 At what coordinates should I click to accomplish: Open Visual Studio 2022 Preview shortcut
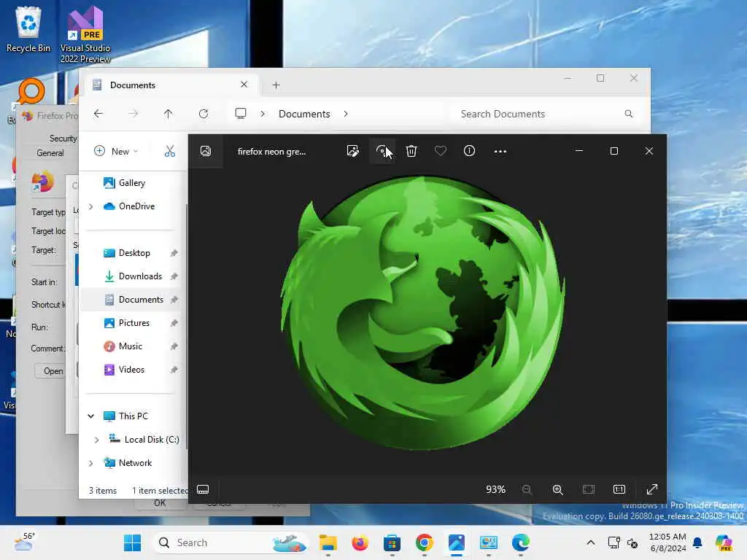pos(85,34)
